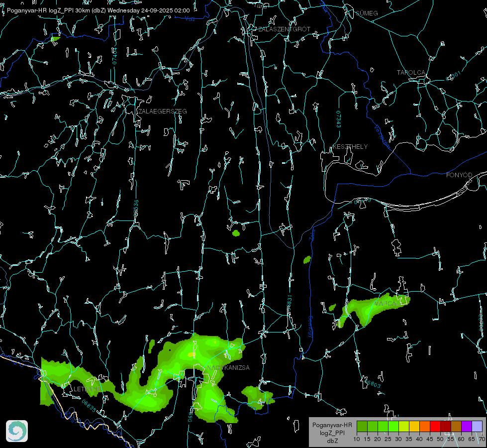Viewport: 487px width, 448px height.
Task: Select the 25-30 dBZ bright green swatch
Action: pyautogui.click(x=393, y=426)
